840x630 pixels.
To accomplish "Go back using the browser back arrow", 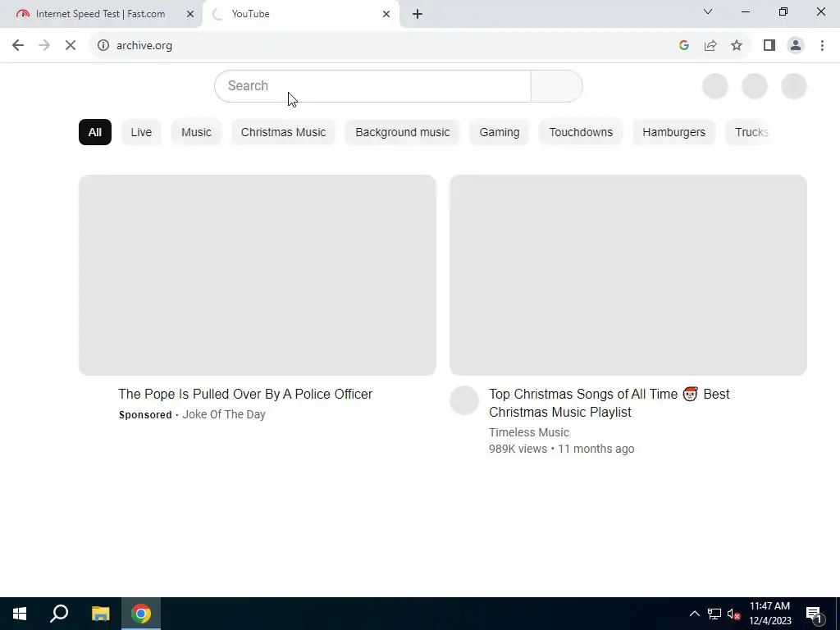I will pyautogui.click(x=18, y=46).
